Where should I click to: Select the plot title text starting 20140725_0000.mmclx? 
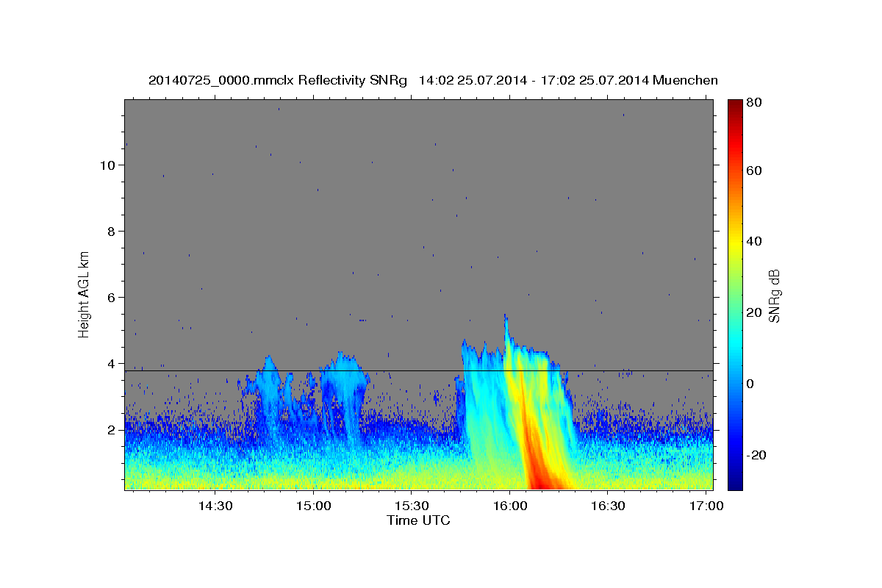tap(433, 80)
